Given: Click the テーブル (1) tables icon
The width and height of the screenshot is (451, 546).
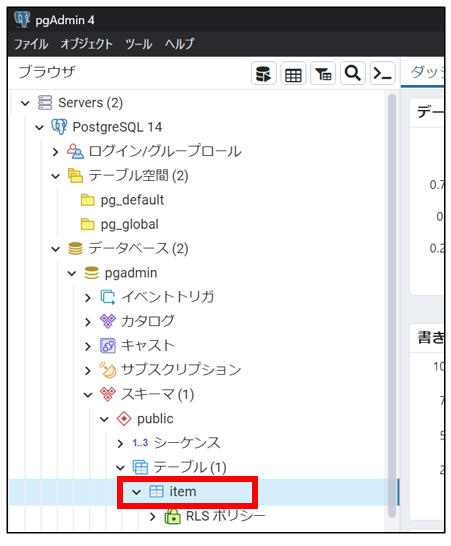Looking at the screenshot, I should pos(140,467).
